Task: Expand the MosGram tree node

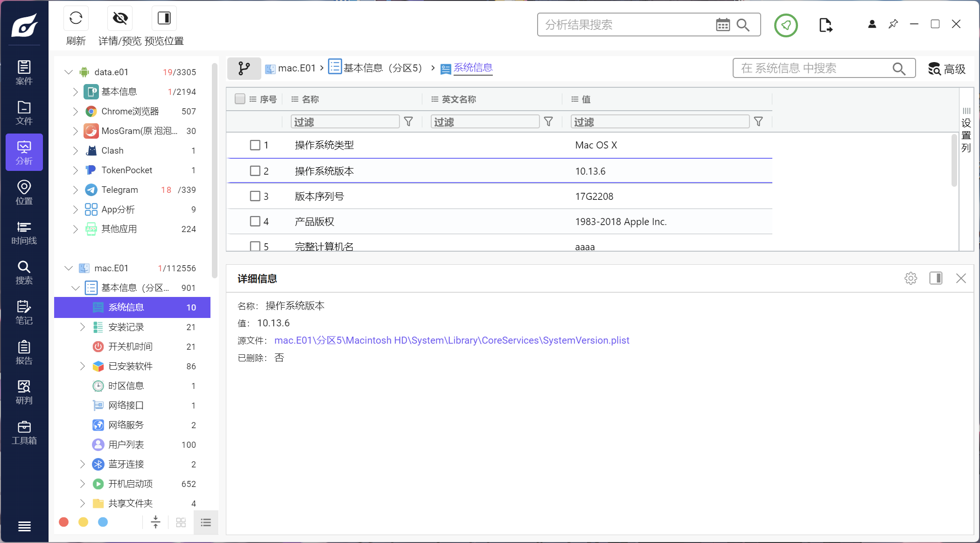Action: click(75, 131)
